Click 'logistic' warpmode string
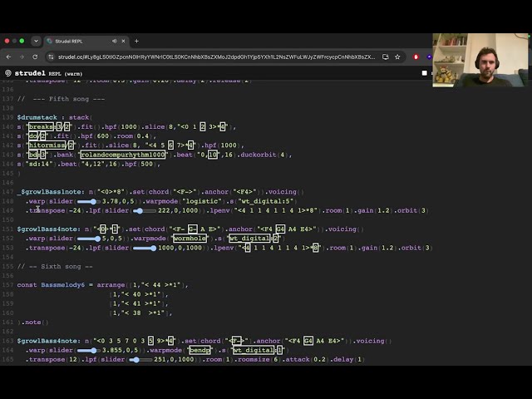Viewport: 532px width, 399px height. 201,201
